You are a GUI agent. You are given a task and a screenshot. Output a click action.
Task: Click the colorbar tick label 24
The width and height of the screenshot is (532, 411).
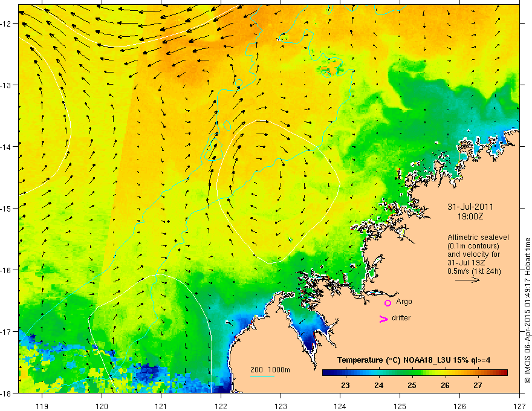click(x=378, y=385)
